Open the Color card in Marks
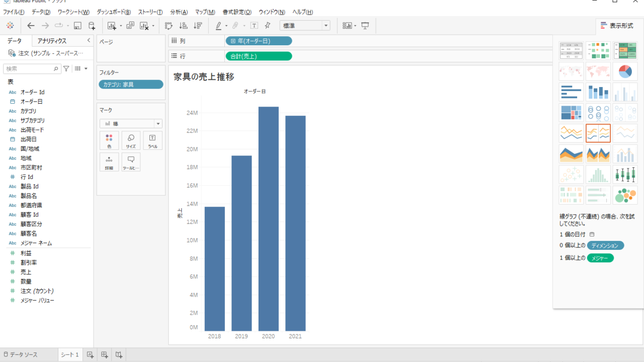 pos(109,141)
